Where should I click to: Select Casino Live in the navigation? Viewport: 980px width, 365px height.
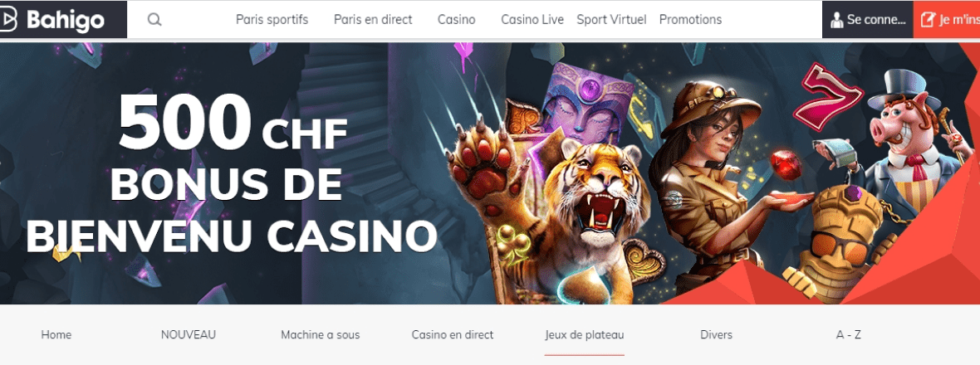click(x=532, y=20)
